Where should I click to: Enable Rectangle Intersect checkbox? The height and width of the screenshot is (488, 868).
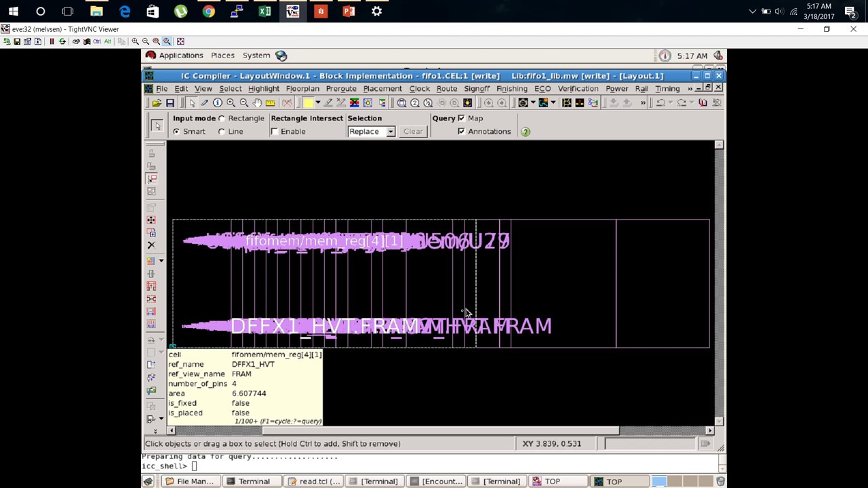[275, 131]
